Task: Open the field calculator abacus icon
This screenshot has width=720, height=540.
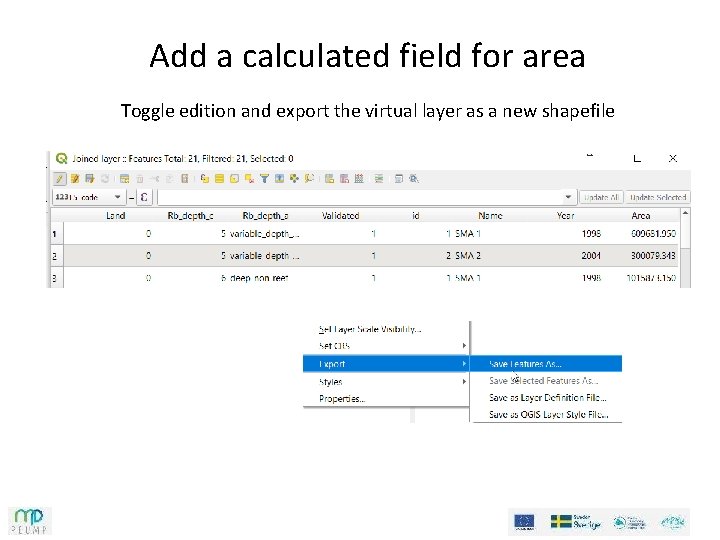Action: click(359, 179)
